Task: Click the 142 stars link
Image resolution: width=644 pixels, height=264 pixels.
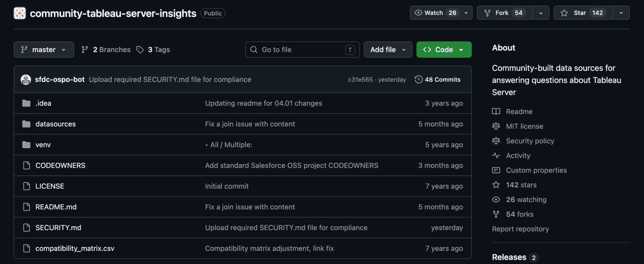Action: [x=521, y=185]
